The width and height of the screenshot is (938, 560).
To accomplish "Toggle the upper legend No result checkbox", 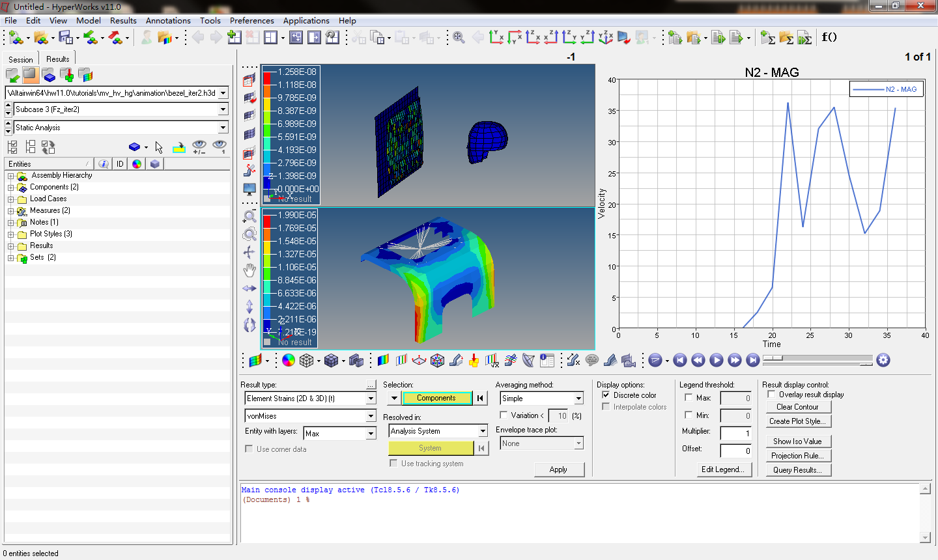I will click(267, 199).
